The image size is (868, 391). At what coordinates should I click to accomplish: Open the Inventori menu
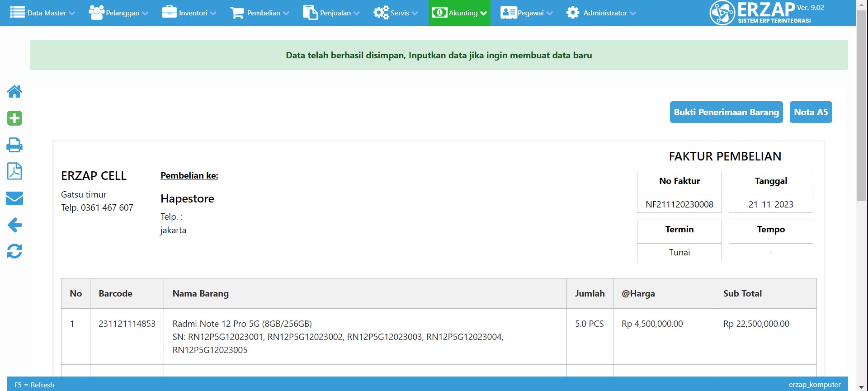[x=189, y=13]
